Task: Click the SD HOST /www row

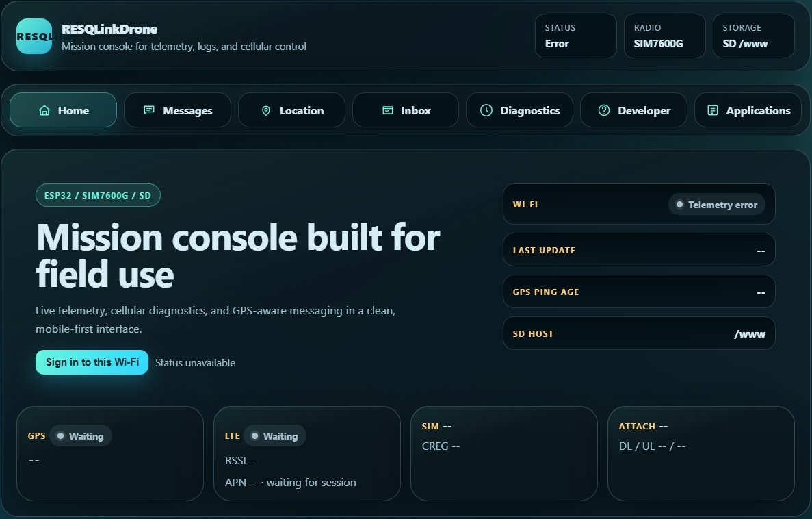Action: pyautogui.click(x=639, y=333)
